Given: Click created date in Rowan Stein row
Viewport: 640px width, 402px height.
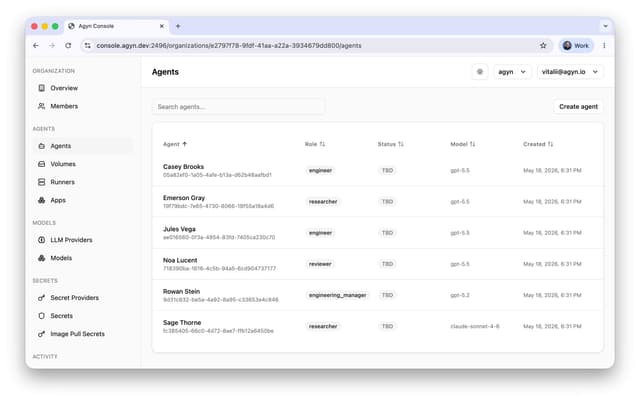Looking at the screenshot, I should [x=552, y=295].
